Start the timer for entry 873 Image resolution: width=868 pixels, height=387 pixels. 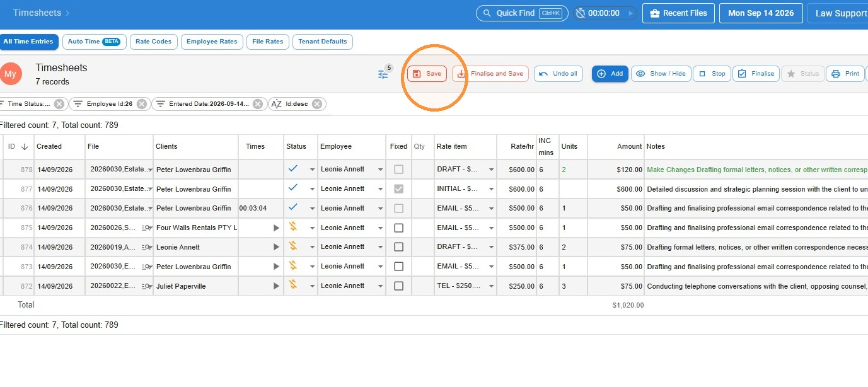pos(276,267)
